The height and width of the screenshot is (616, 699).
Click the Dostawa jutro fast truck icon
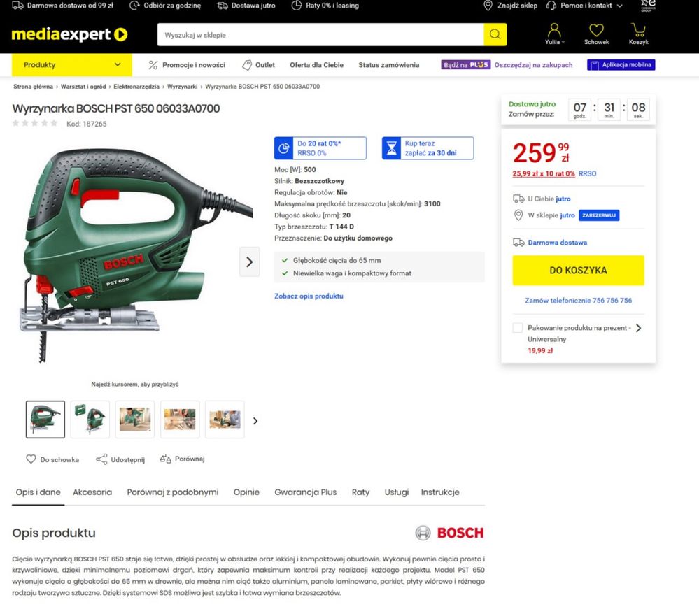(x=222, y=6)
